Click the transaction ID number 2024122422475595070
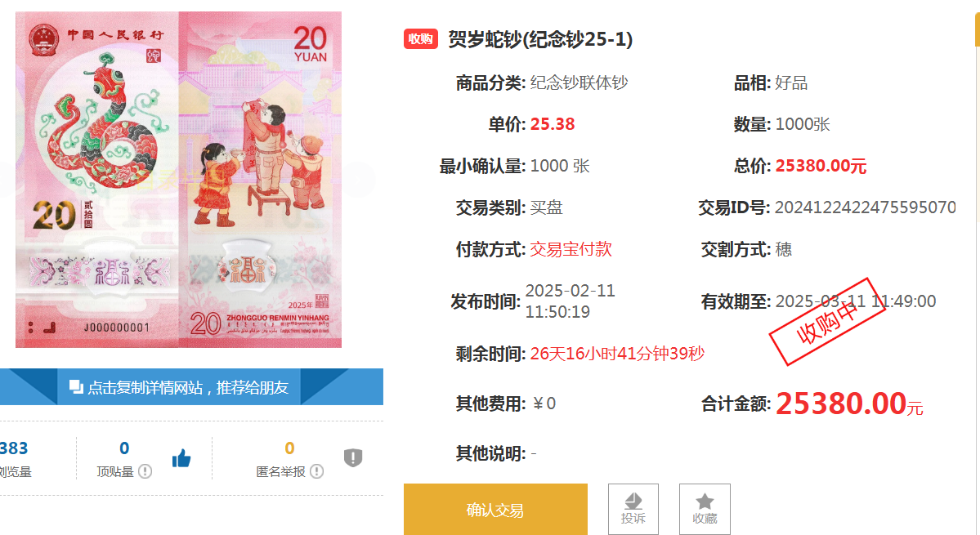The width and height of the screenshot is (980, 535). (865, 207)
